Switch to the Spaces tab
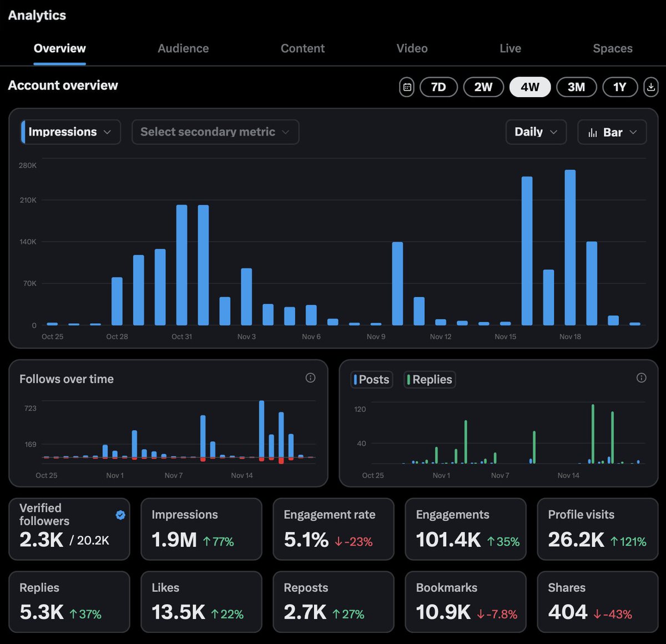 click(613, 48)
